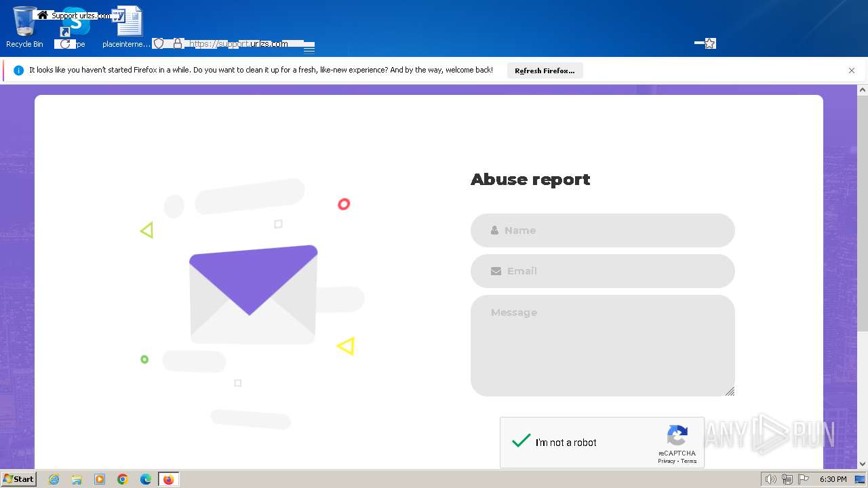Bookmark this page with the star icon
The image size is (868, 488).
tap(710, 43)
